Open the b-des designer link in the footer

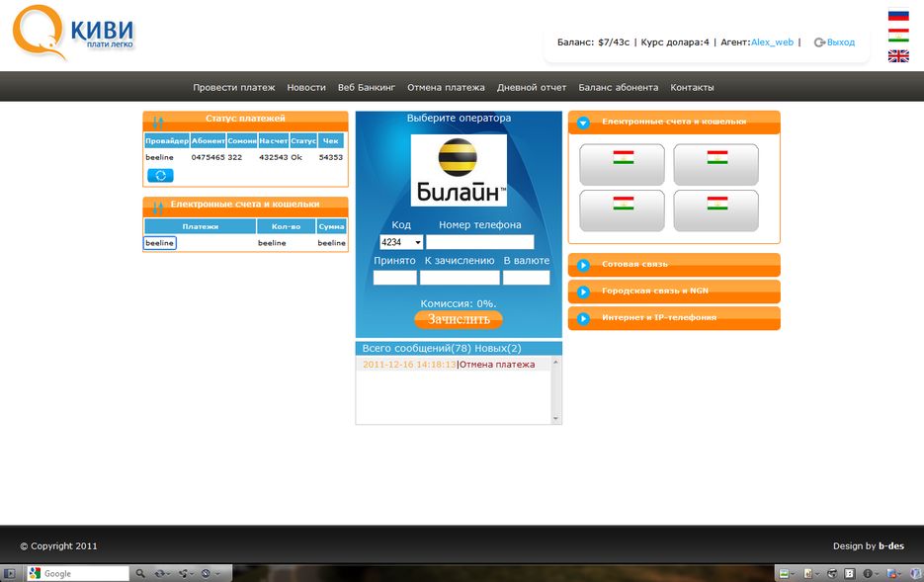click(891, 546)
